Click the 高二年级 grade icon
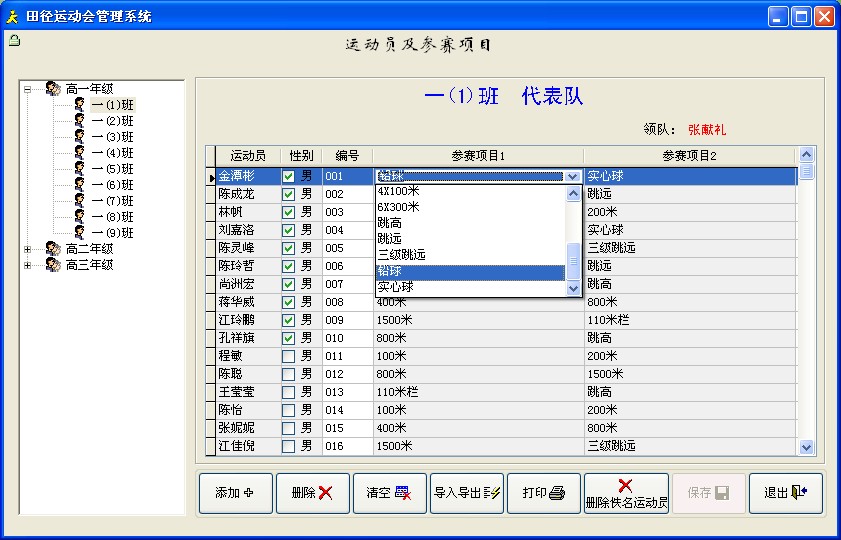Screen dimensions: 841x540 pyautogui.click(x=53, y=249)
